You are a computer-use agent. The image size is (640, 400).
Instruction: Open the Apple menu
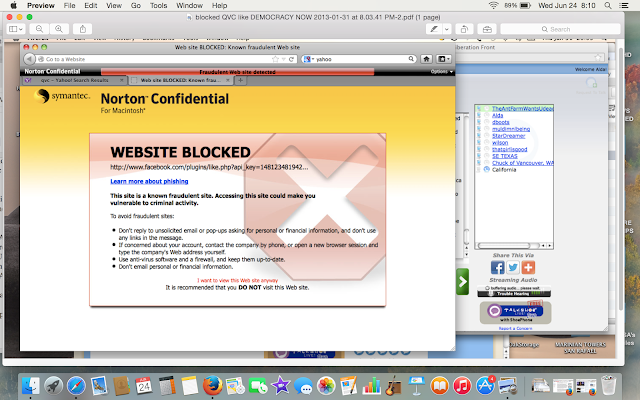pos(13,5)
